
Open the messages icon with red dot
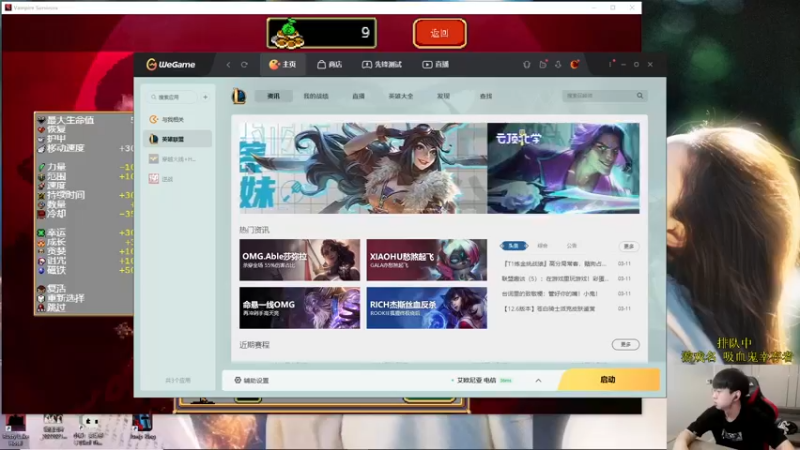tap(543, 64)
